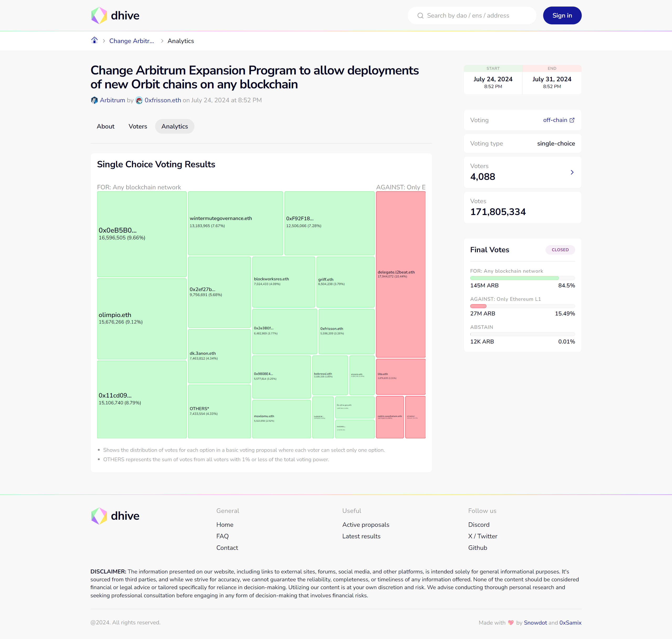Click the ABSTAIN progress bar

pos(522,334)
